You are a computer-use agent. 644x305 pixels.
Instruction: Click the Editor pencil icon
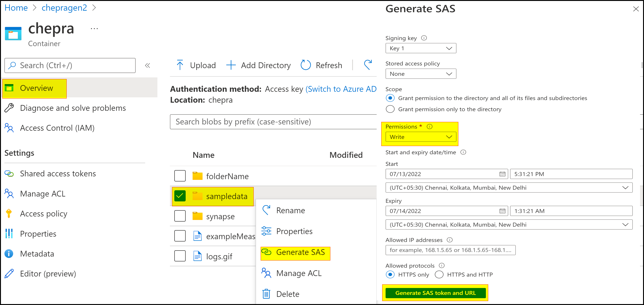(9, 273)
